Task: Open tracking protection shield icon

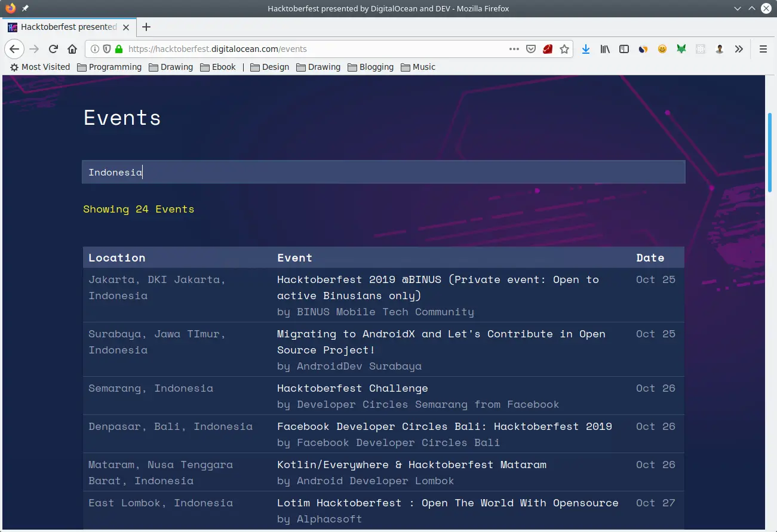Action: click(x=107, y=49)
